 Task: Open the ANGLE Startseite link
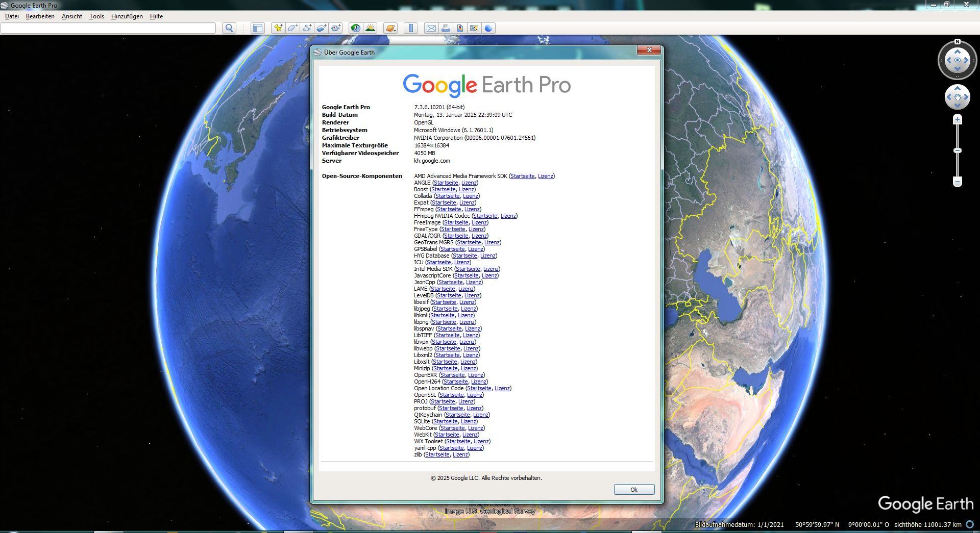tap(446, 183)
